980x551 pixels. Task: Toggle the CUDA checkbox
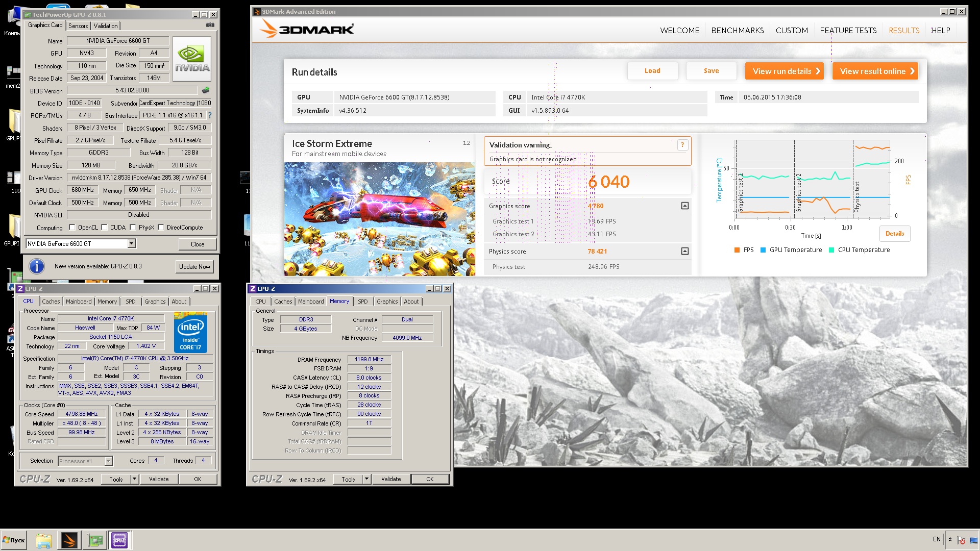point(105,228)
